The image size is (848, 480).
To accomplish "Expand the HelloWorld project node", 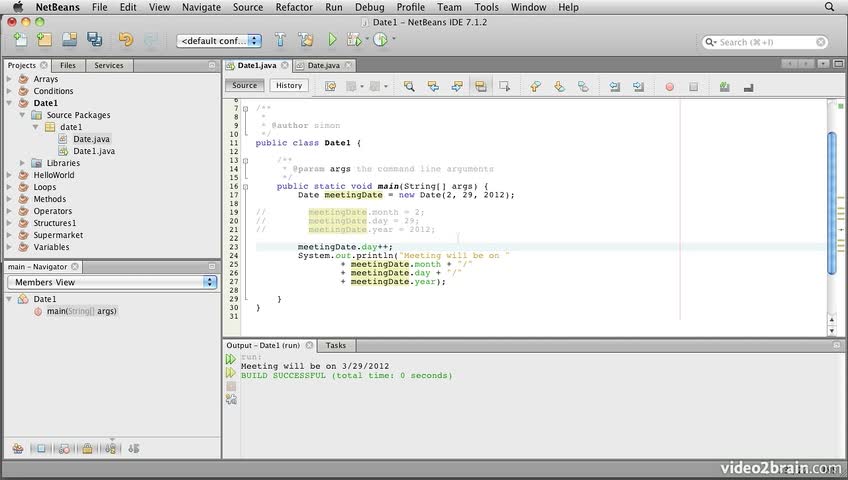I will click(x=10, y=175).
